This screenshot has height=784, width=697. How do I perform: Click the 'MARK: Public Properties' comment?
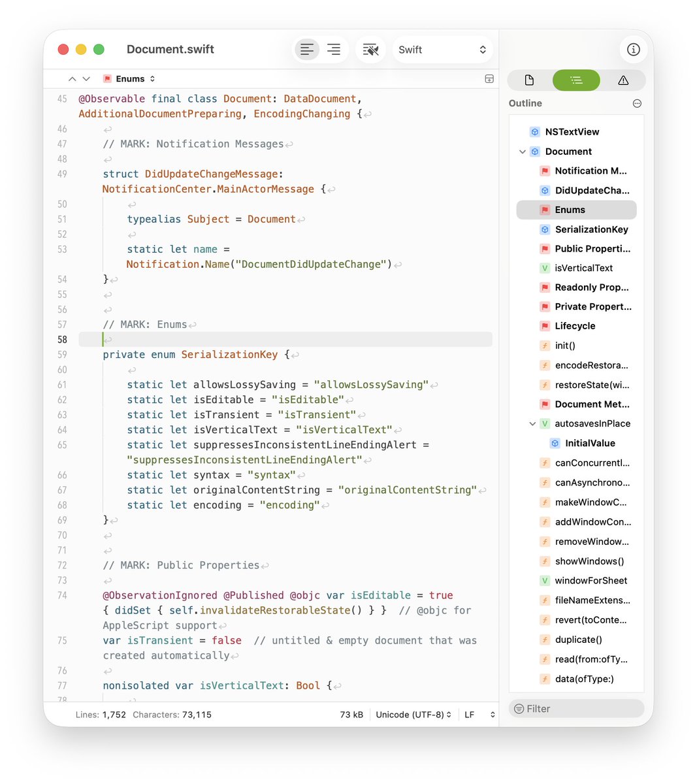[181, 566]
